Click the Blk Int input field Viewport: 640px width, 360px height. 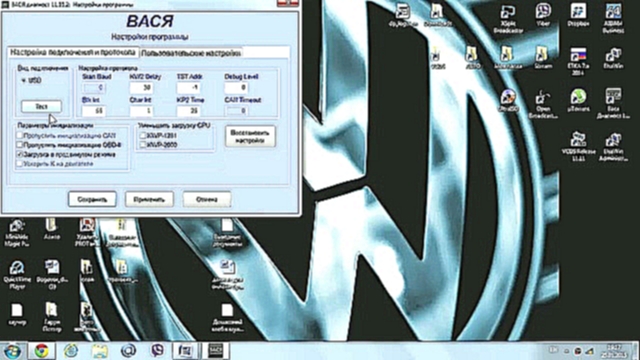click(x=94, y=111)
